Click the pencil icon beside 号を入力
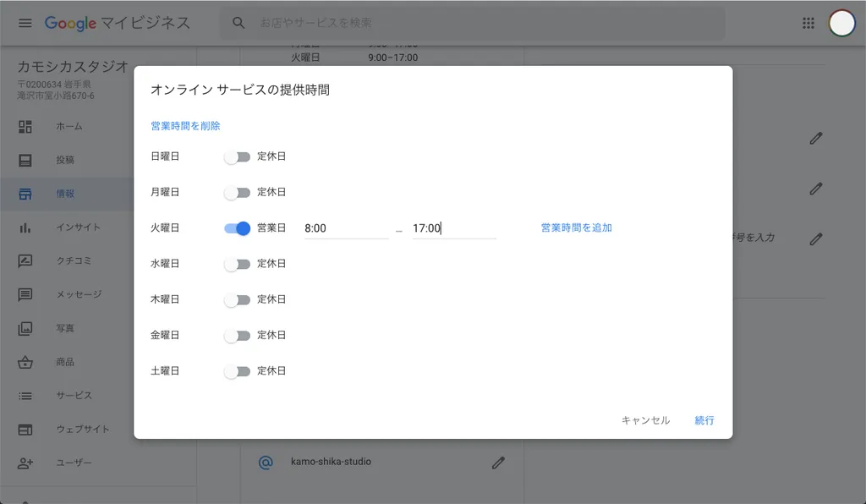Image resolution: width=866 pixels, height=504 pixels. (816, 239)
